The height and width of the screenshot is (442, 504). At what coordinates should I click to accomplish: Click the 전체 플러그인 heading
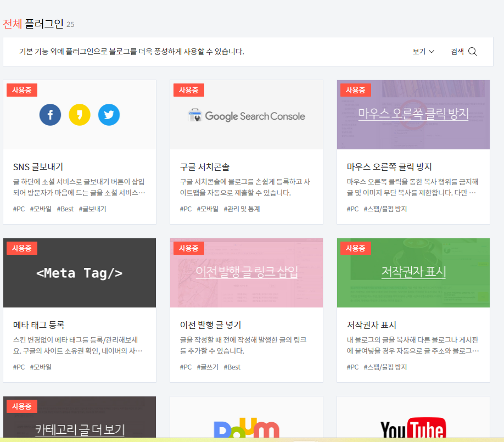coord(33,24)
